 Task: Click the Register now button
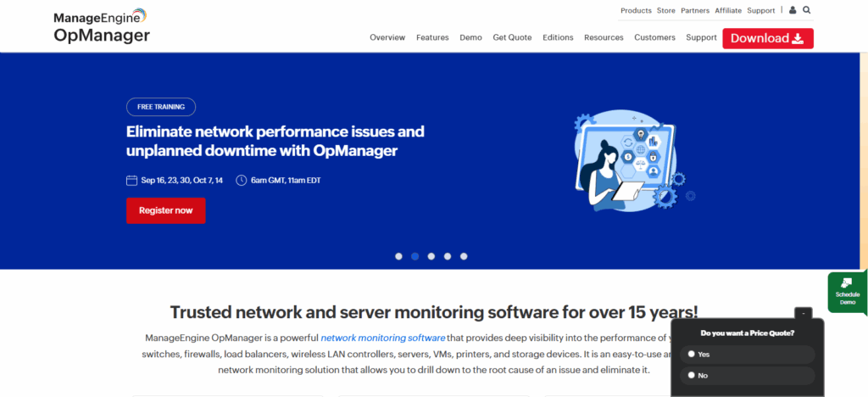click(166, 210)
